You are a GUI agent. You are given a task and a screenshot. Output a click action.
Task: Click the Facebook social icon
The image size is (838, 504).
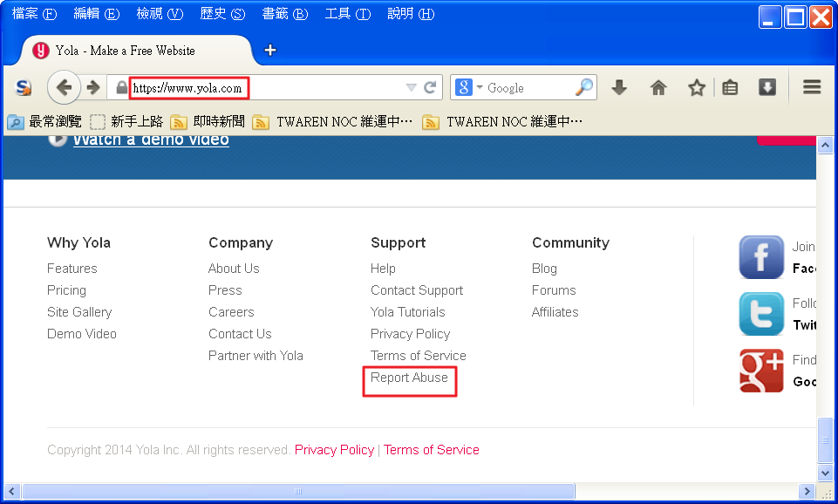coord(761,257)
